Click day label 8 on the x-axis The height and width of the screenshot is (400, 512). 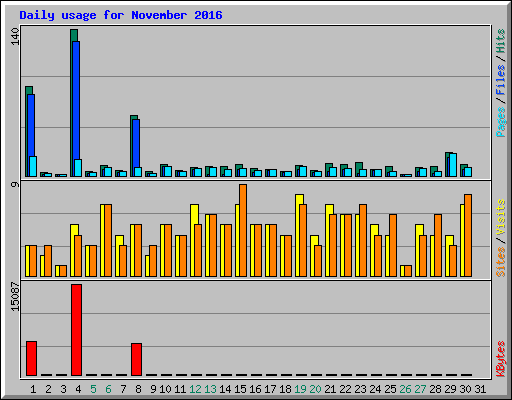(138, 389)
